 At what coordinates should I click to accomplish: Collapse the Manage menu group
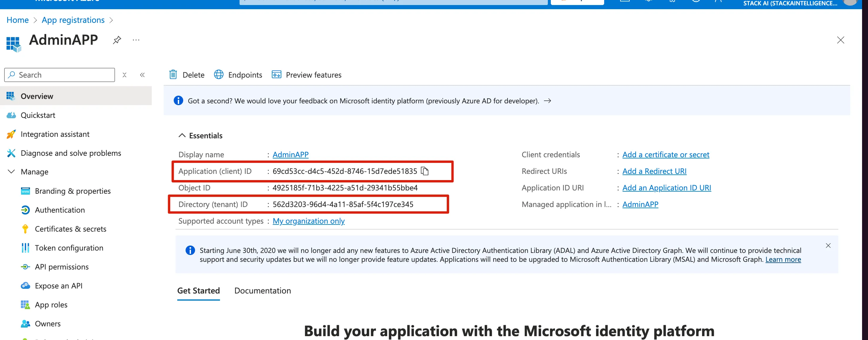(x=11, y=172)
